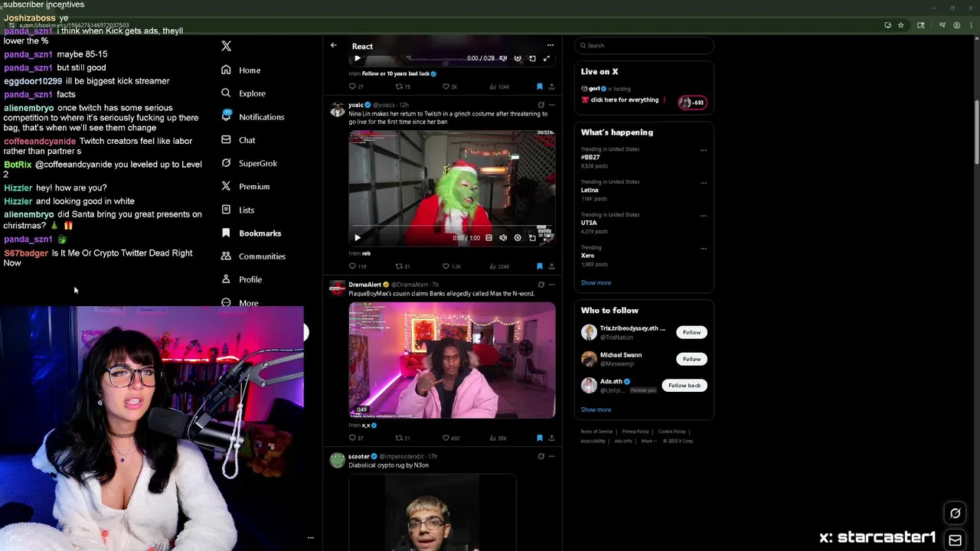Open more options for UTSA trend
980x551 pixels.
click(x=703, y=216)
